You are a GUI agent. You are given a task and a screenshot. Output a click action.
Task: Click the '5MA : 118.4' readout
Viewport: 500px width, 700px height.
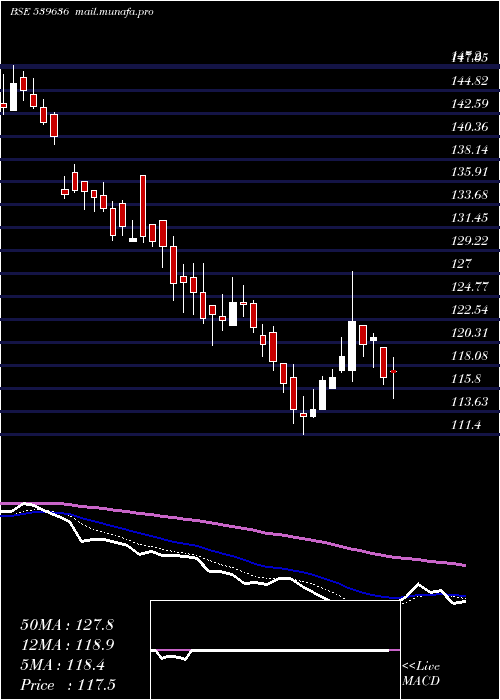[62, 665]
